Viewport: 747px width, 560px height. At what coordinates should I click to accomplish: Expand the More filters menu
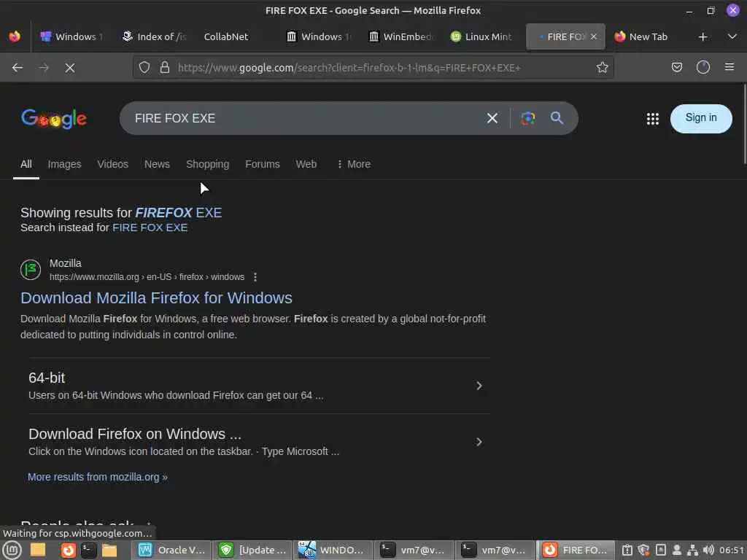point(354,164)
